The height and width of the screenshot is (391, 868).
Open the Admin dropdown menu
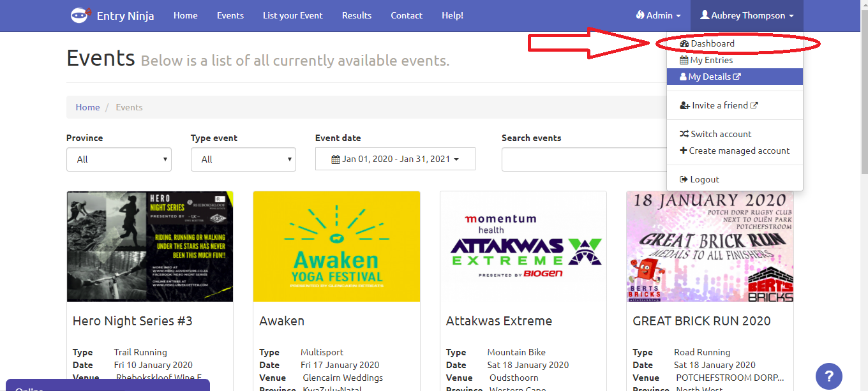click(659, 15)
